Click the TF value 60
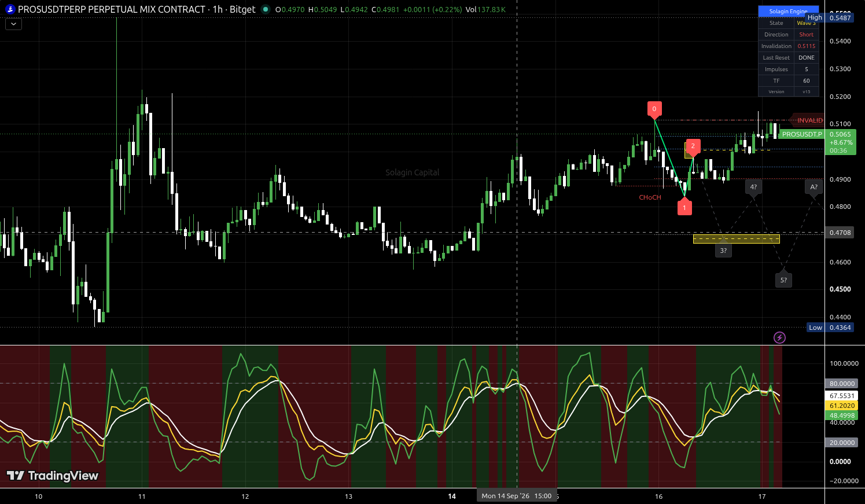The width and height of the screenshot is (865, 504). (x=807, y=81)
